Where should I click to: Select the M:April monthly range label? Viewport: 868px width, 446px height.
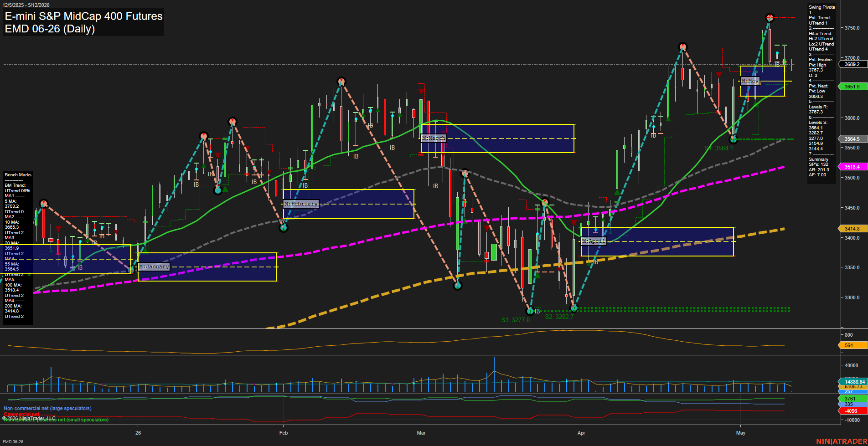pyautogui.click(x=594, y=241)
